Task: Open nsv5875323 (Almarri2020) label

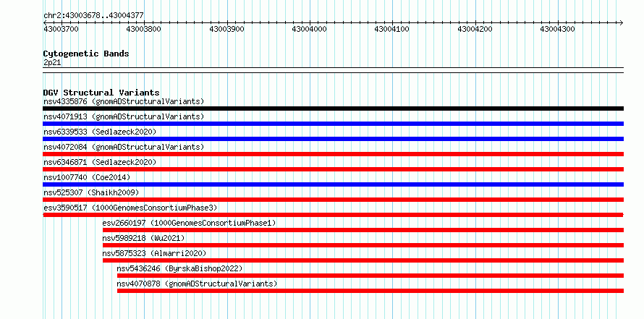Action: point(154,253)
